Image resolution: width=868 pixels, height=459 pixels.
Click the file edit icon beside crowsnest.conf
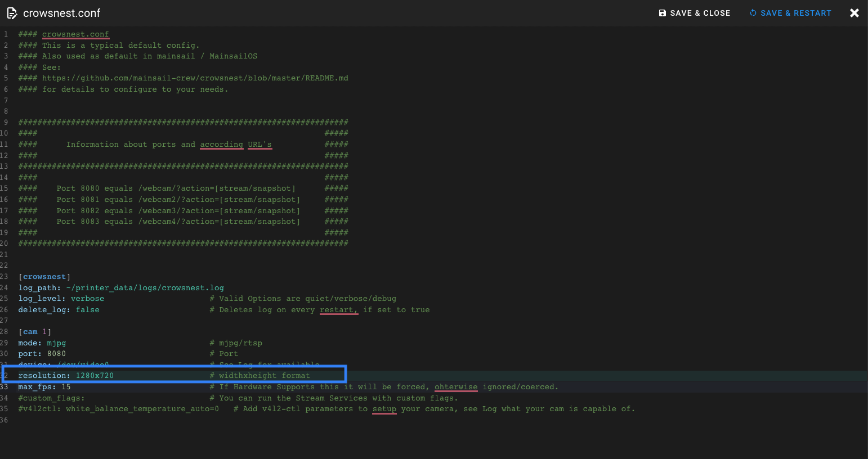coord(12,13)
